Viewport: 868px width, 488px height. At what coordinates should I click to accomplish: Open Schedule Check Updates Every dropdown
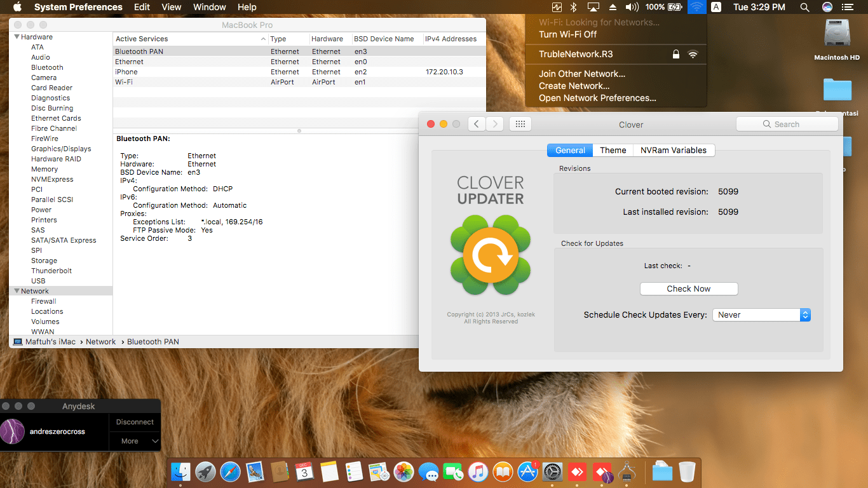(x=761, y=315)
